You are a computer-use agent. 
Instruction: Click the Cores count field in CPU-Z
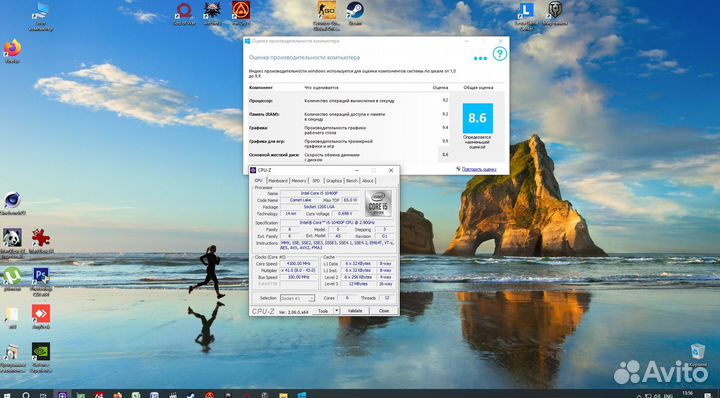pos(347,298)
